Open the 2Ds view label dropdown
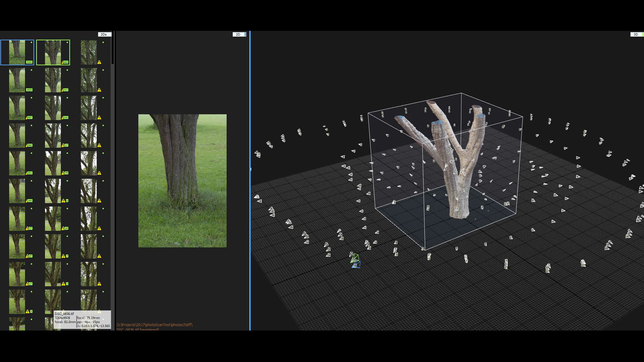The width and height of the screenshot is (644, 362). [104, 35]
